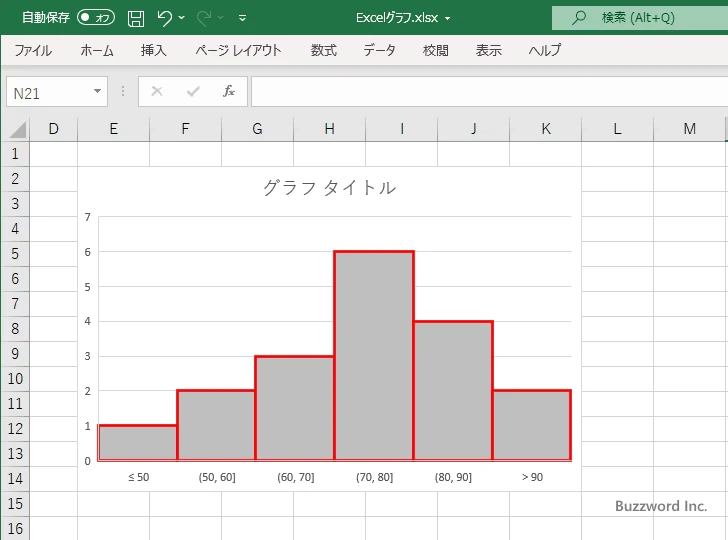Click the 自動保存 label
Viewport: 728px width, 540px height.
tap(46, 18)
